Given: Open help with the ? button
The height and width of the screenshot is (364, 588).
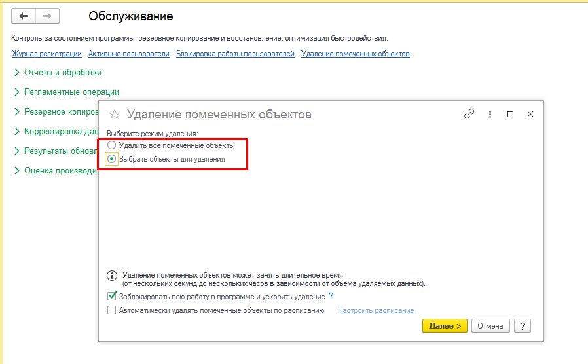Looking at the screenshot, I should pos(523,326).
